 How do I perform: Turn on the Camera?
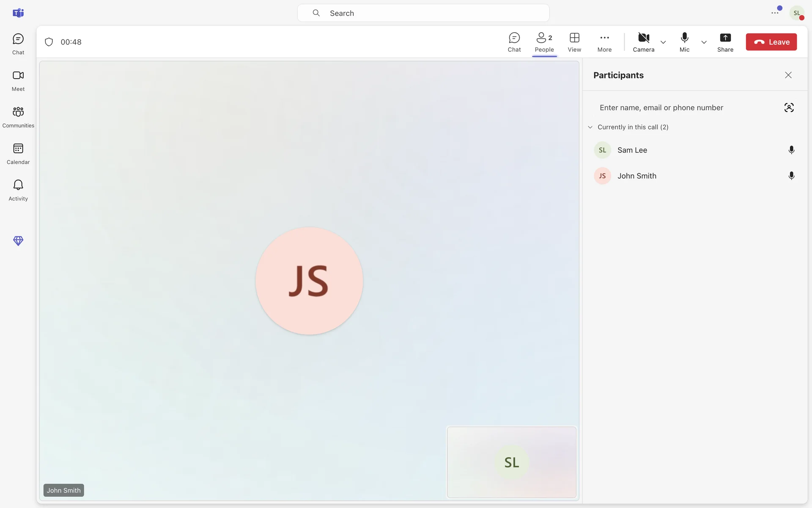(643, 42)
